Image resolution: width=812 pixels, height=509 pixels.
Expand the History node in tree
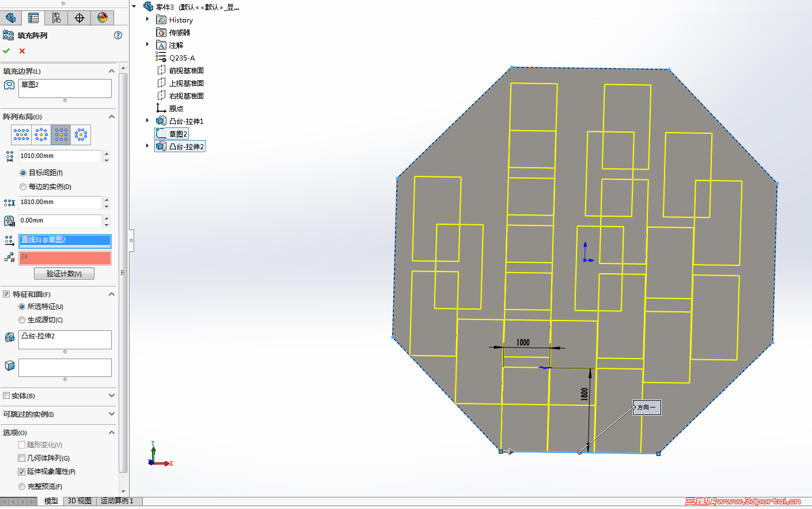(x=147, y=19)
